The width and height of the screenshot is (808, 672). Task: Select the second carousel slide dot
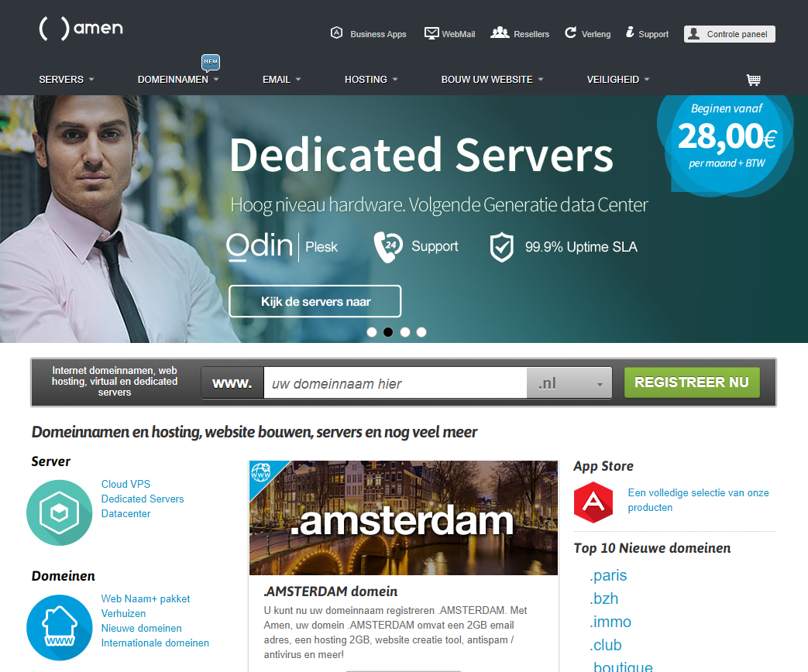[x=388, y=332]
